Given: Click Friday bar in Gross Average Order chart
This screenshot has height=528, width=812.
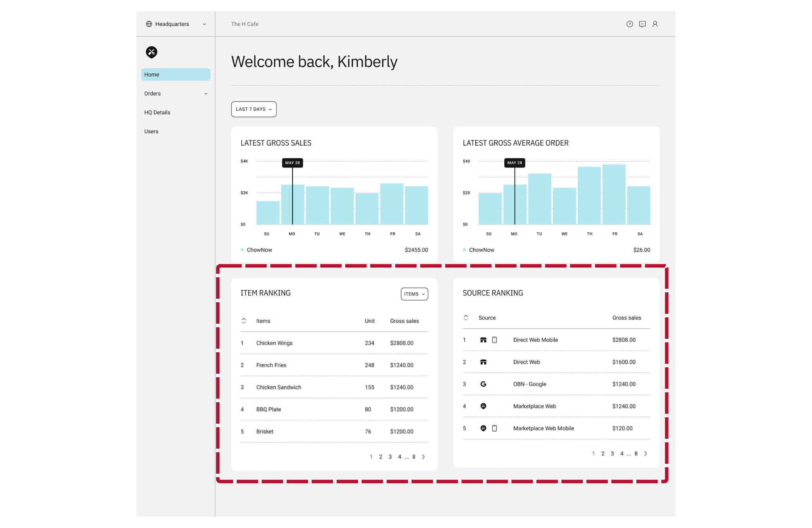Looking at the screenshot, I should 614,194.
